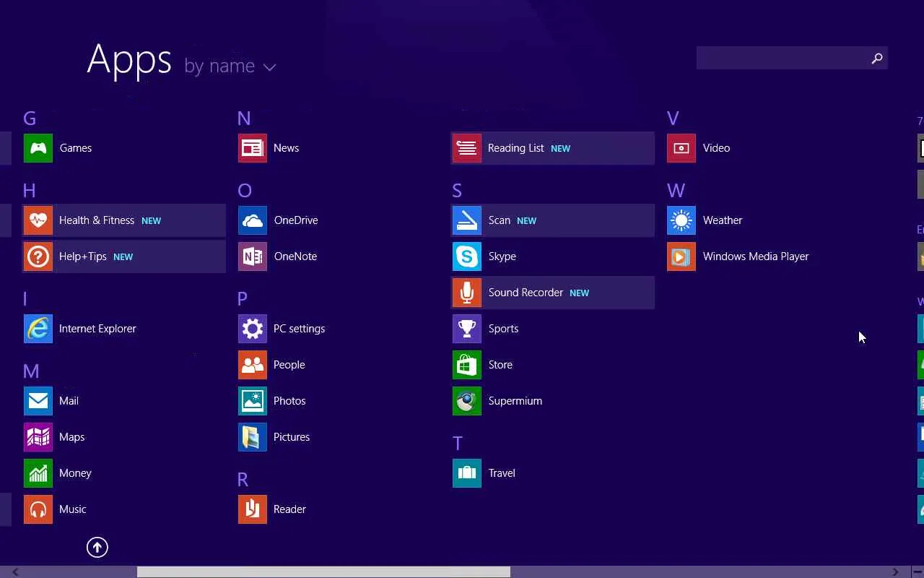Image resolution: width=924 pixels, height=578 pixels.
Task: Launch the Weather sun icon
Action: pos(681,220)
